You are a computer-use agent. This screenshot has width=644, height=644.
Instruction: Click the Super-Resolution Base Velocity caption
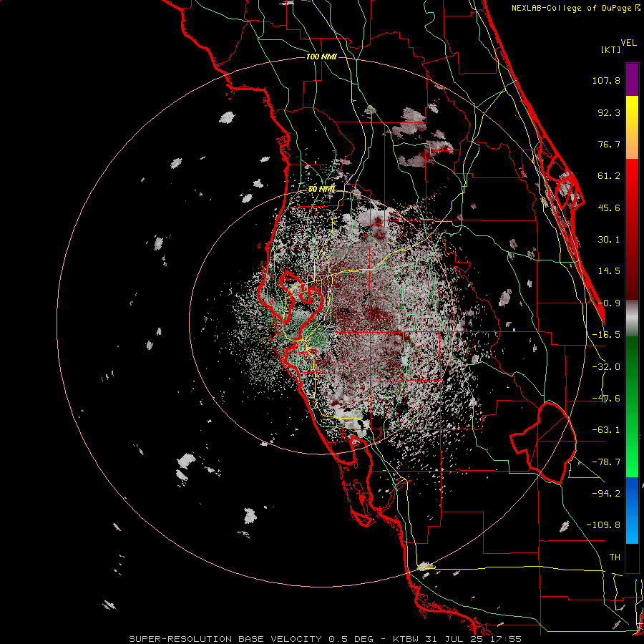(326, 639)
